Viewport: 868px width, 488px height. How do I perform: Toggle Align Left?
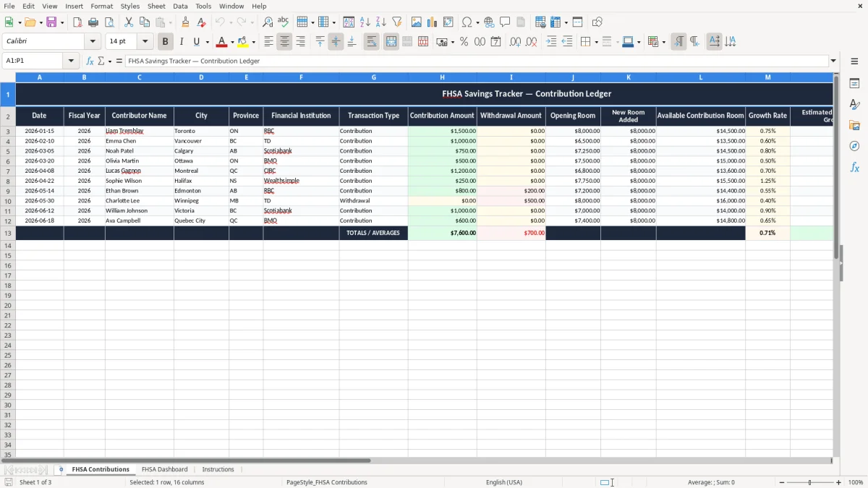pos(268,42)
